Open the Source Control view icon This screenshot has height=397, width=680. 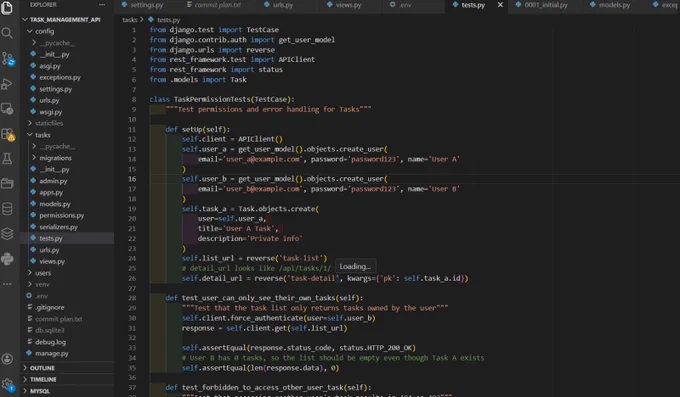click(7, 58)
